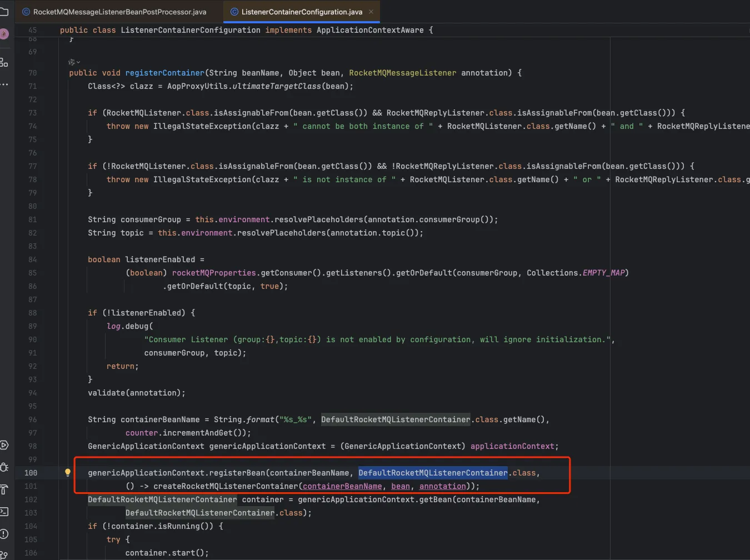Open the Terminal tool window
Image resolution: width=750 pixels, height=560 pixels.
4,512
